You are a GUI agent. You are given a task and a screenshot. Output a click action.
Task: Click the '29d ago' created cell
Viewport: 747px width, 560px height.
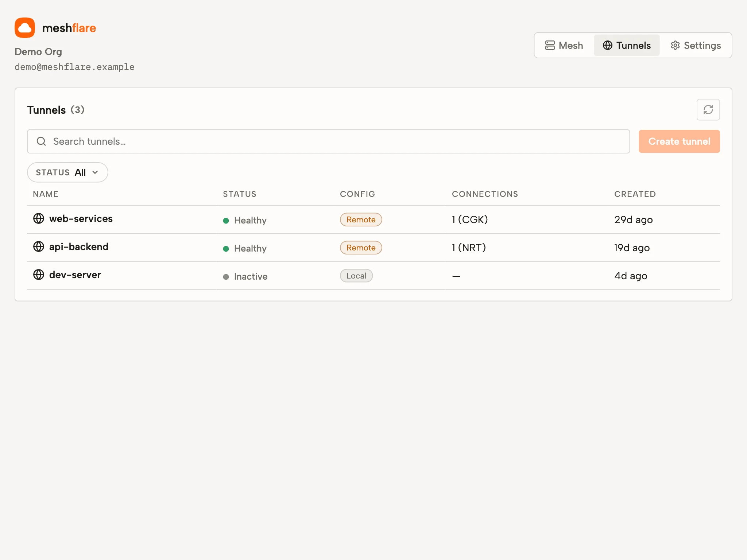click(634, 219)
